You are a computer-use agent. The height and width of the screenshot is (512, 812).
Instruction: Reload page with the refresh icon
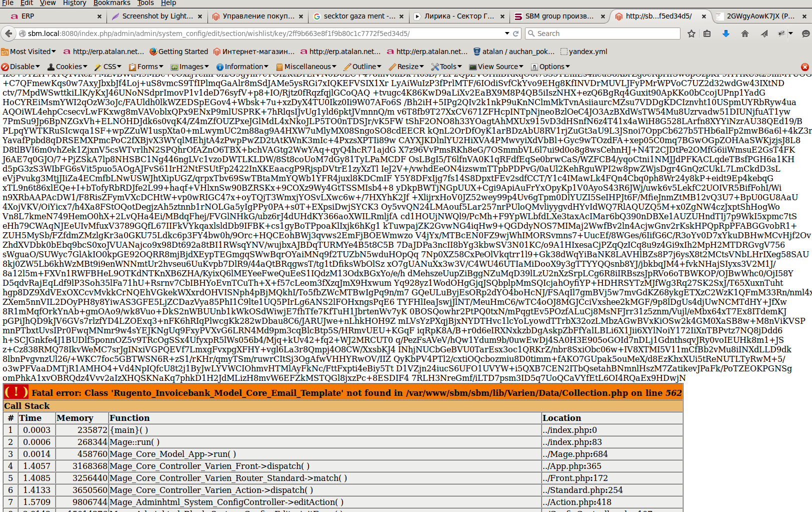516,34
